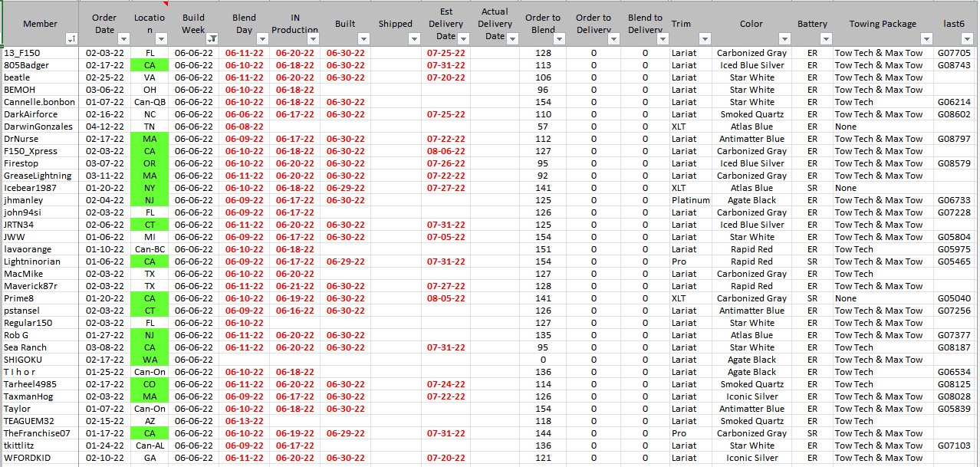The width and height of the screenshot is (980, 467).
Task: Open the last6 column filter dropdown
Action: point(969,38)
